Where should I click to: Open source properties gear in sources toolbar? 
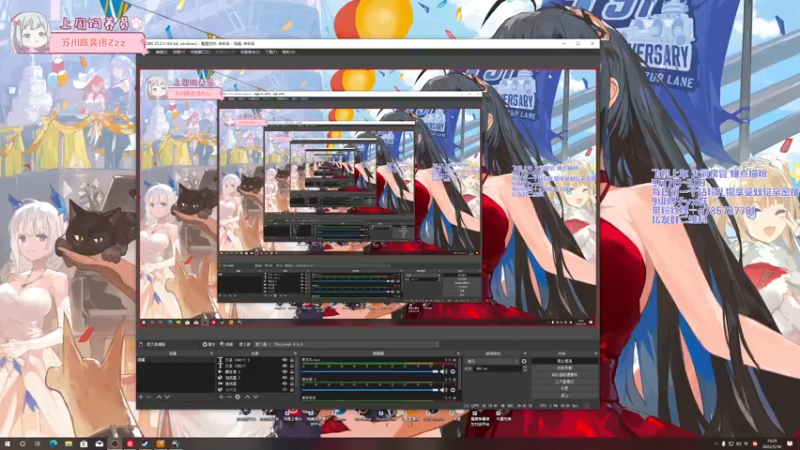tap(238, 396)
